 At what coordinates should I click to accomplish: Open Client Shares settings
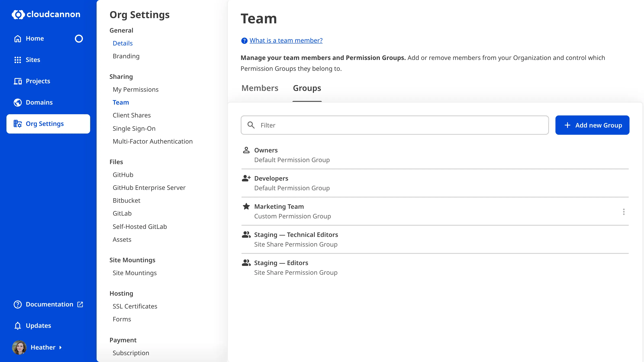tap(131, 115)
